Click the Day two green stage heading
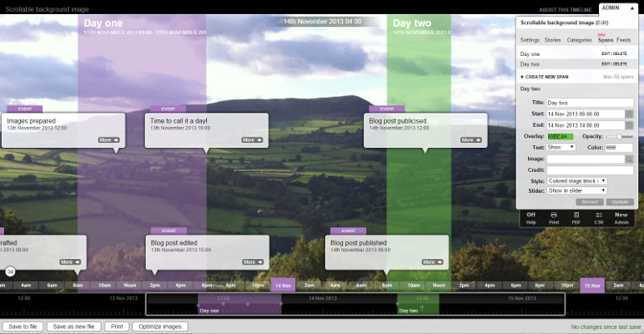 [411, 23]
